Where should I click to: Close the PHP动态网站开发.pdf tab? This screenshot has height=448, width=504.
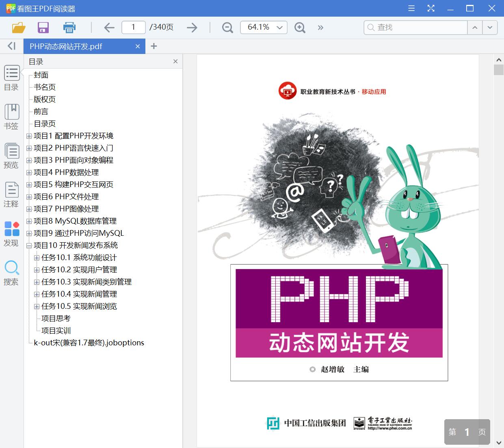coord(138,46)
